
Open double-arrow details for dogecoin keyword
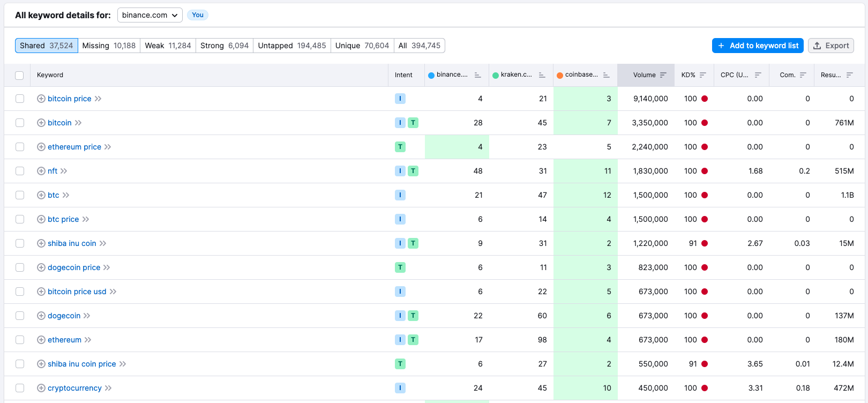point(87,316)
